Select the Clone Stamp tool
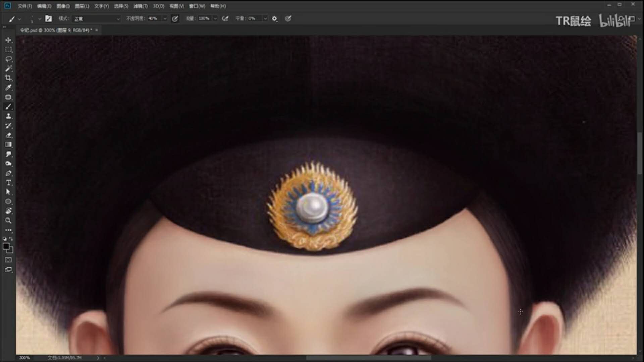This screenshot has height=362, width=644. (8, 116)
